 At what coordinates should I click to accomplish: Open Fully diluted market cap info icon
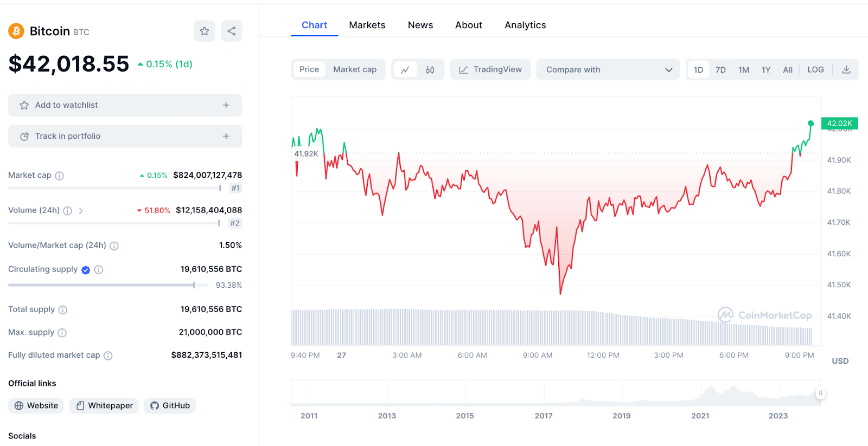108,355
